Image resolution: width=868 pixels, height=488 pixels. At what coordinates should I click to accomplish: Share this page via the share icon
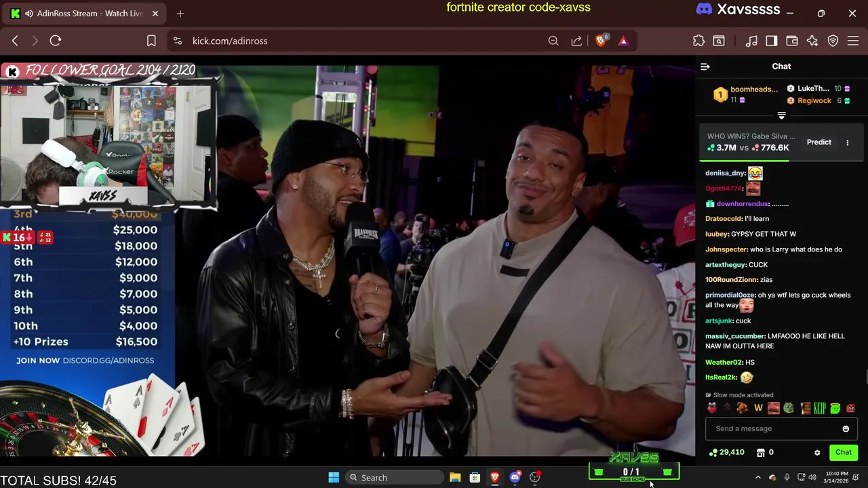click(576, 41)
